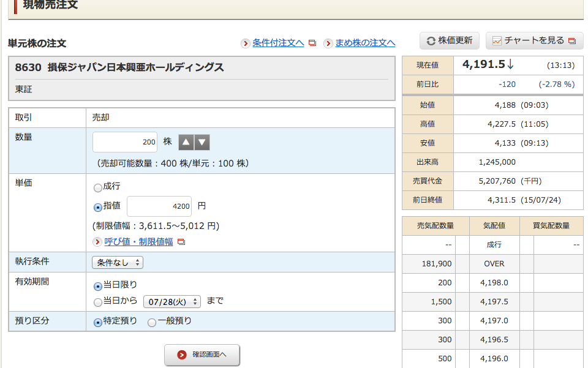Screen dimensions: 588x368
Task: Click the current price 4,191.5
Action: pyautogui.click(x=484, y=64)
